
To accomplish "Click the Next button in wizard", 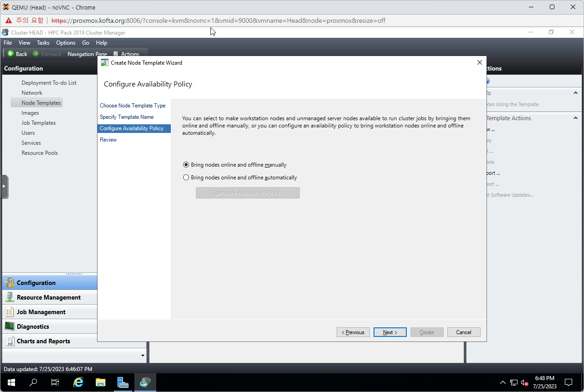I will point(390,332).
